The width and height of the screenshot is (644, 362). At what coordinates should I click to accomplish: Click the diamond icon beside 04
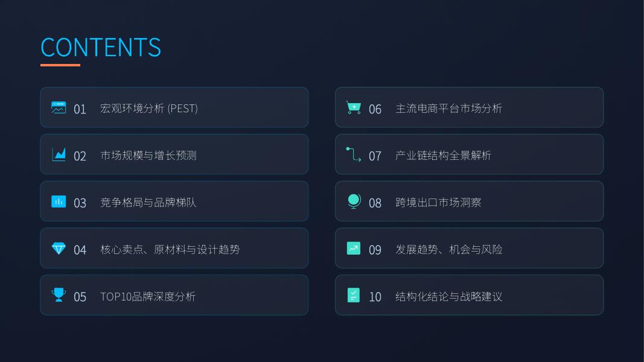59,249
